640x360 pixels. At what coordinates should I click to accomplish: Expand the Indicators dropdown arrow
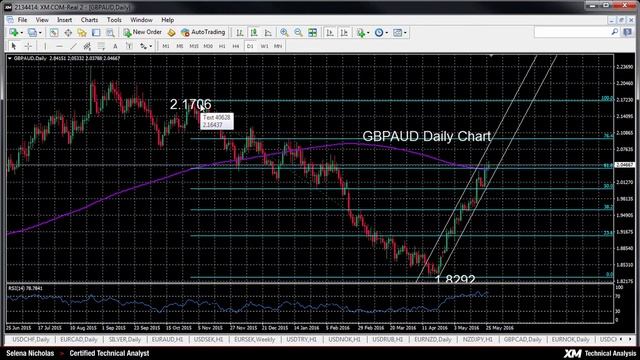[368, 33]
